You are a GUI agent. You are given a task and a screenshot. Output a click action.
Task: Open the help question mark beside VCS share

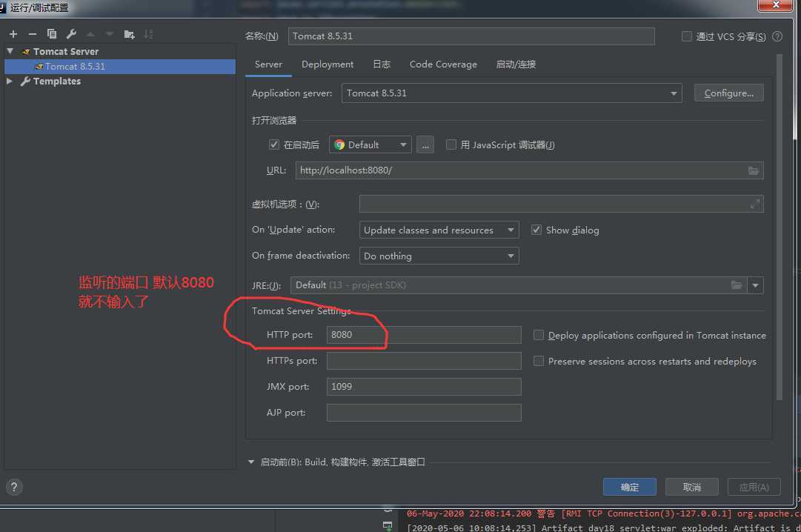click(x=777, y=36)
